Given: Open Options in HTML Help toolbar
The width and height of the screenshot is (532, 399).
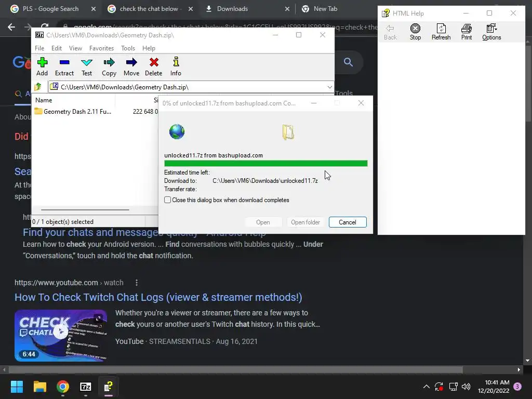Looking at the screenshot, I should pyautogui.click(x=491, y=32).
